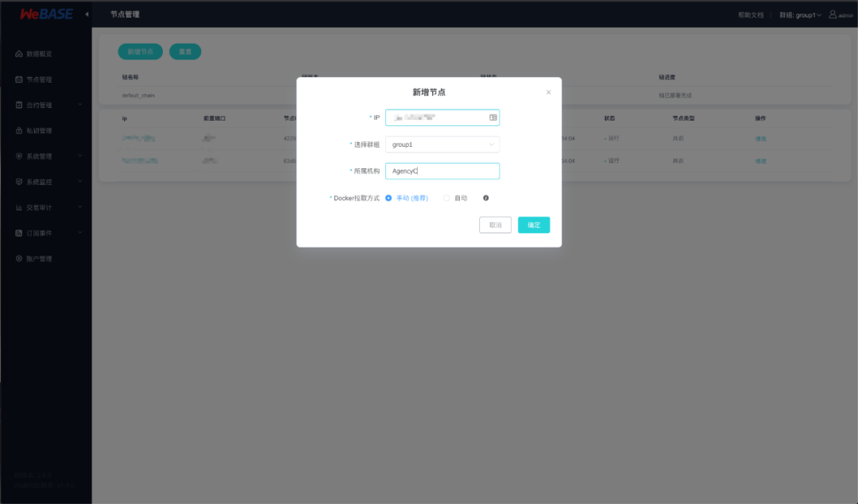
Task: Click the IP input field
Action: coord(443,117)
